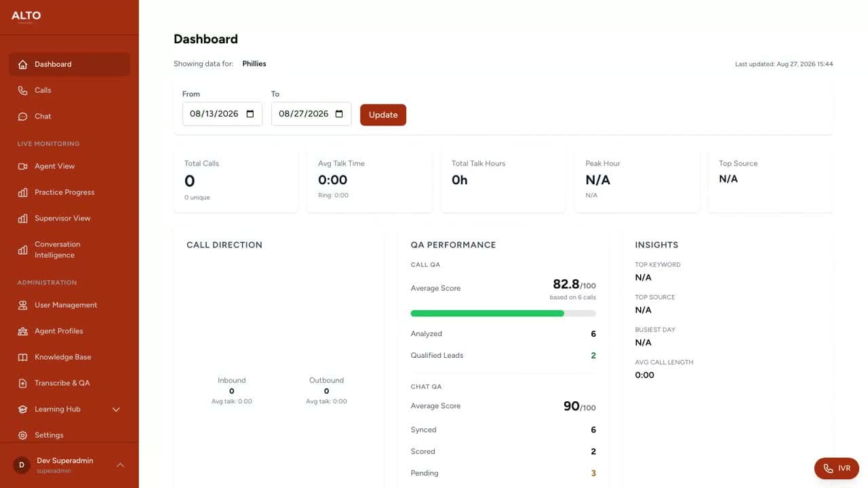Open Conversation Intelligence from sidebar
The width and height of the screenshot is (868, 488).
tap(69, 250)
